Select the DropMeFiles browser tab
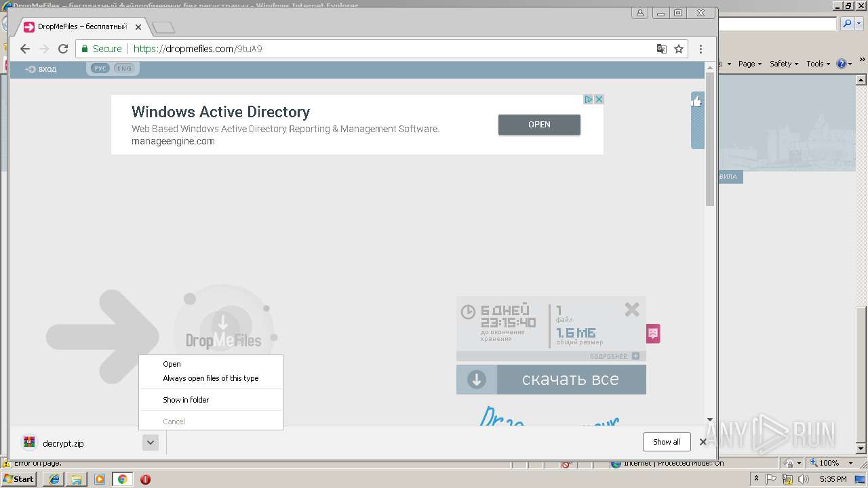The height and width of the screenshot is (488, 868). coord(81,27)
